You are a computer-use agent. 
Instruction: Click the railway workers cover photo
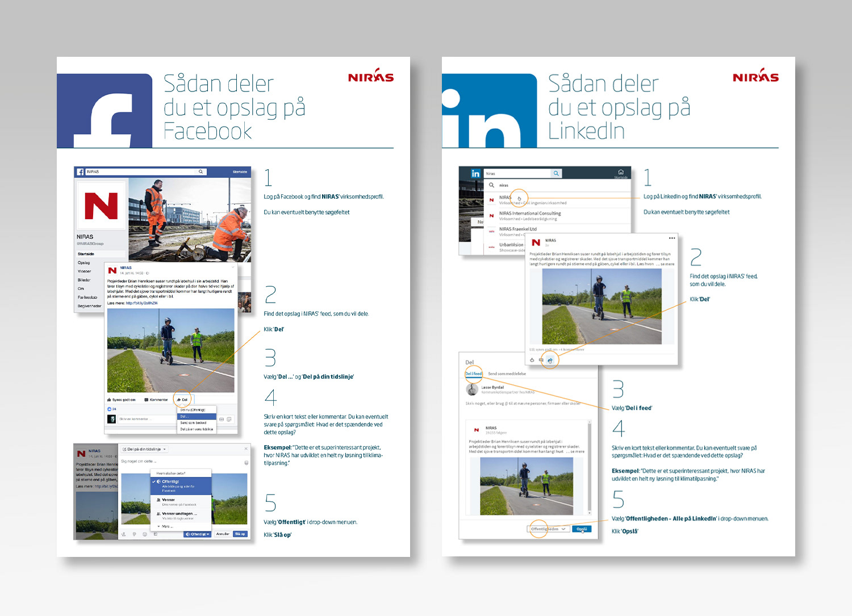coord(190,220)
